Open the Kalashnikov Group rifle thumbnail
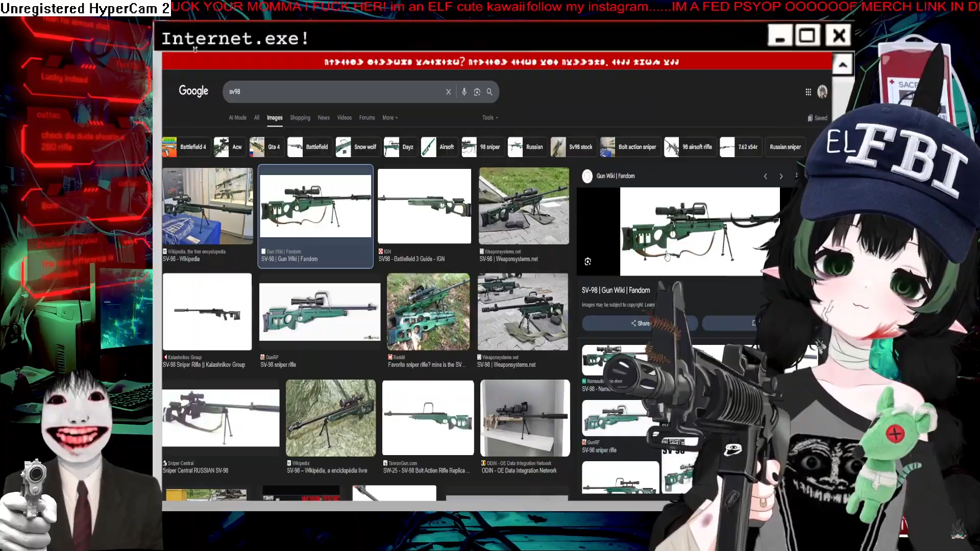This screenshot has height=551, width=980. [x=207, y=312]
